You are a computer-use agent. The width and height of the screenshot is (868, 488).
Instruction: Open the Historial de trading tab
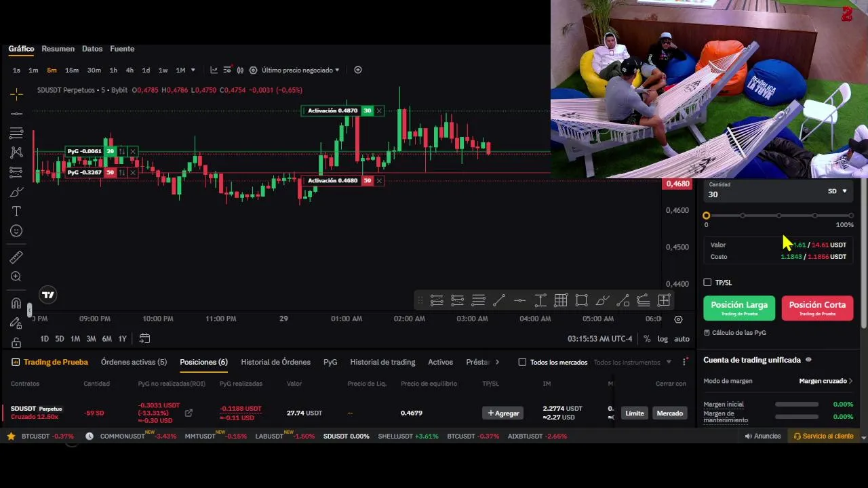click(382, 362)
